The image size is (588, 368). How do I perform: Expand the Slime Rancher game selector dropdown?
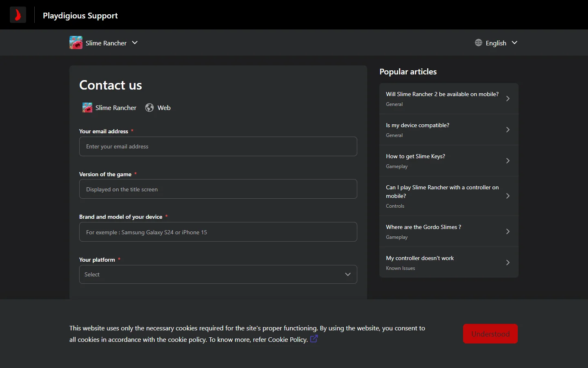click(135, 43)
